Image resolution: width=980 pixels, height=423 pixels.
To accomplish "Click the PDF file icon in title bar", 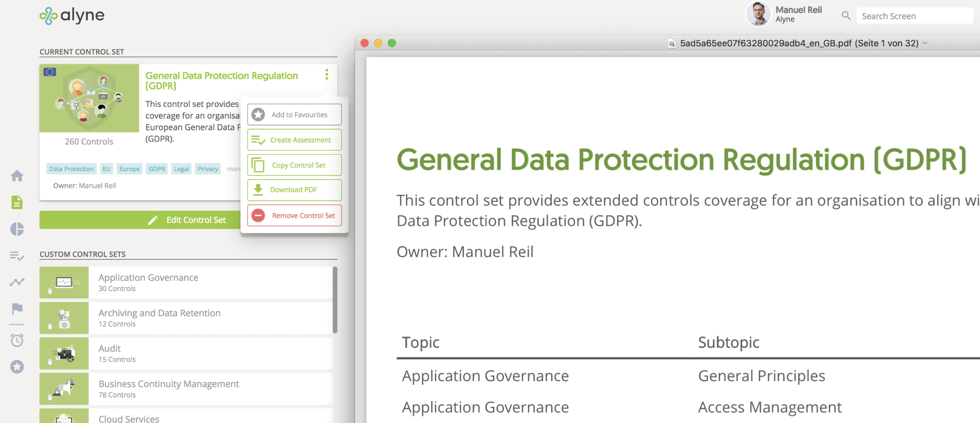I will pos(672,43).
